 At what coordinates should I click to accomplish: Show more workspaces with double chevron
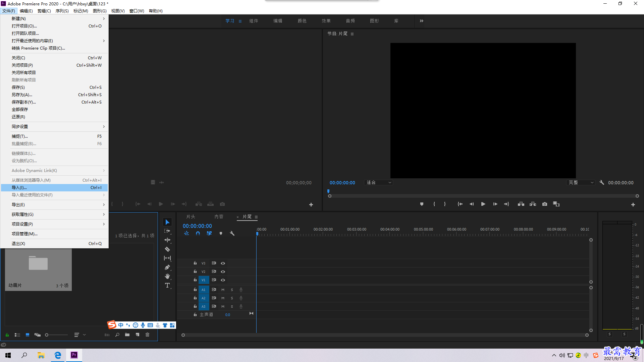pyautogui.click(x=422, y=21)
